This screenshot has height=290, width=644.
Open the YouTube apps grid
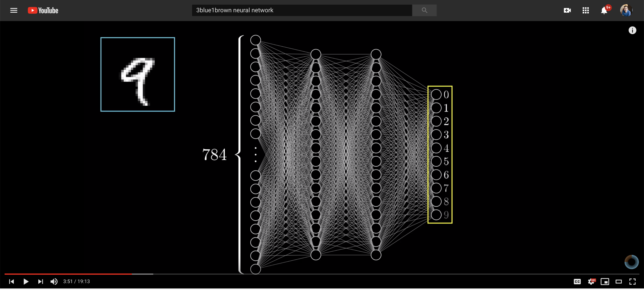tap(586, 10)
